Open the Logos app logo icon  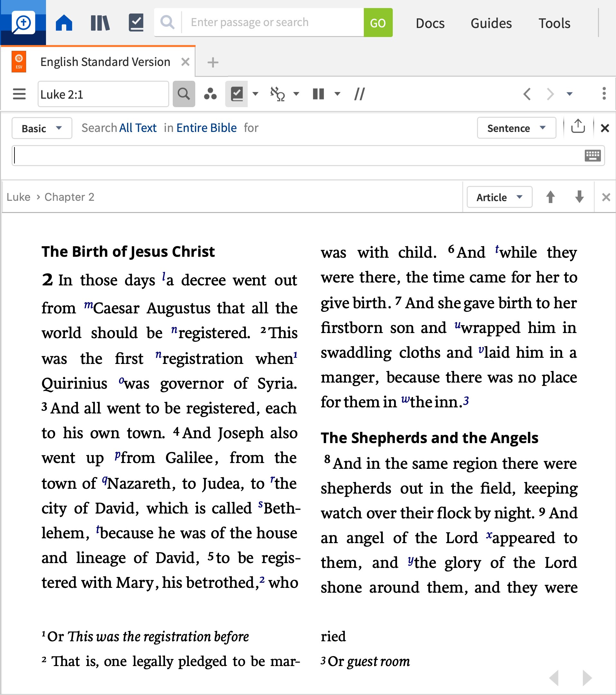coord(23,23)
